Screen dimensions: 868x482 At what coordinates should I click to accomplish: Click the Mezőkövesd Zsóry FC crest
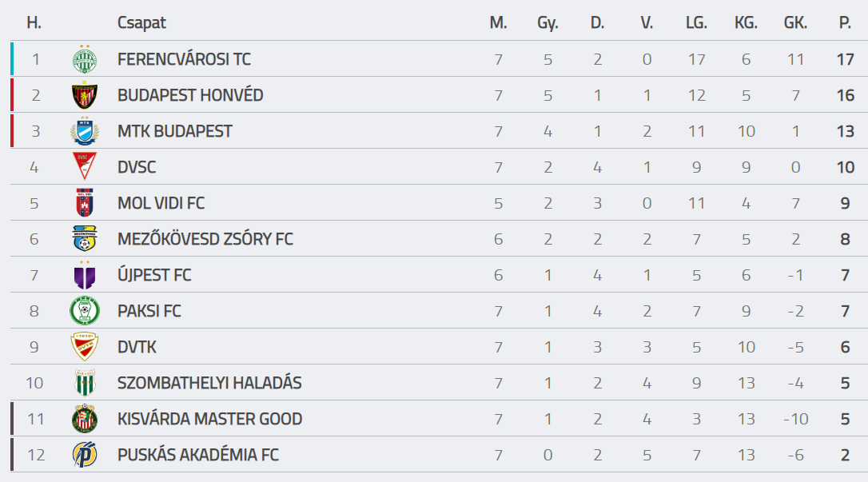pos(85,238)
